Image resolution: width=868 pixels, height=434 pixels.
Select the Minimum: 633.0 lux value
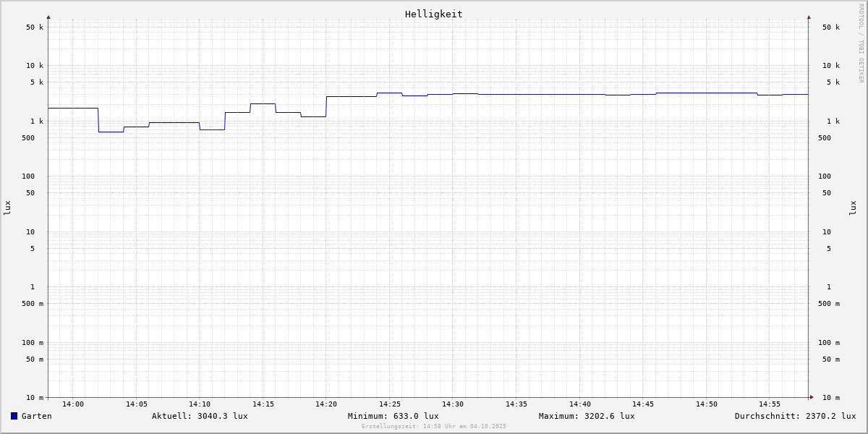[393, 416]
